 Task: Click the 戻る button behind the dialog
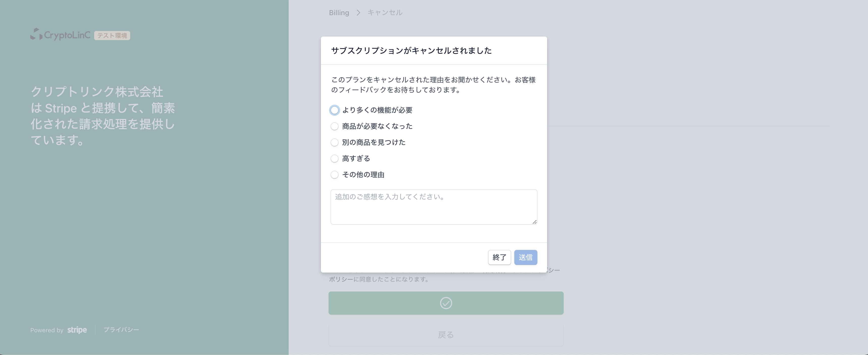point(446,335)
